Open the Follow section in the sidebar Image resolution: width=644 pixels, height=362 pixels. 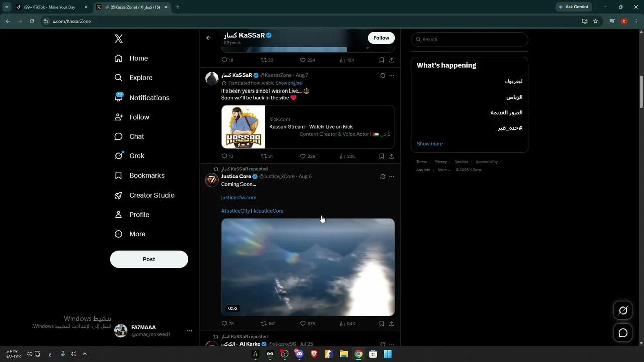[x=132, y=117]
